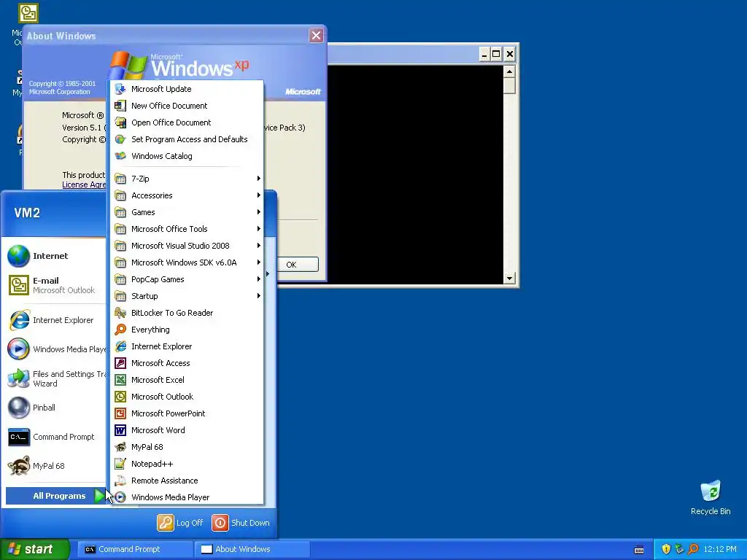Click the Command Prompt scroll down arrow
747x560 pixels.
pyautogui.click(x=509, y=278)
